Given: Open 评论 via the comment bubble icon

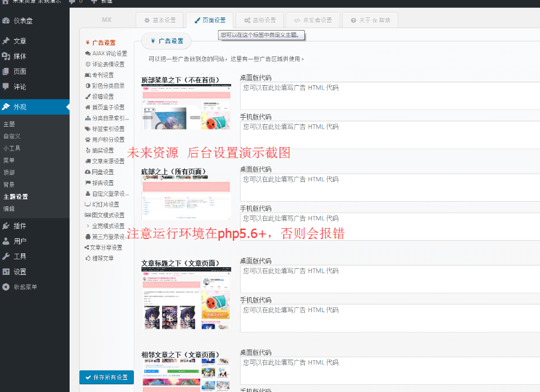Looking at the screenshot, I should [x=6, y=86].
